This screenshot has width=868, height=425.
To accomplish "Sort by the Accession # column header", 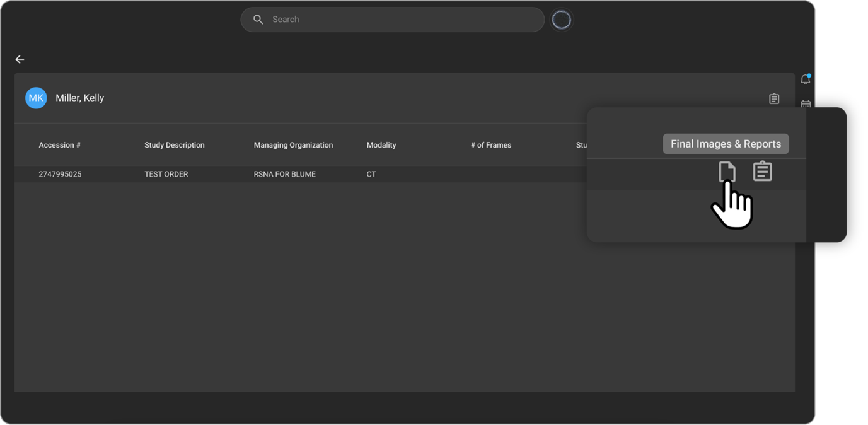I will pos(59,145).
